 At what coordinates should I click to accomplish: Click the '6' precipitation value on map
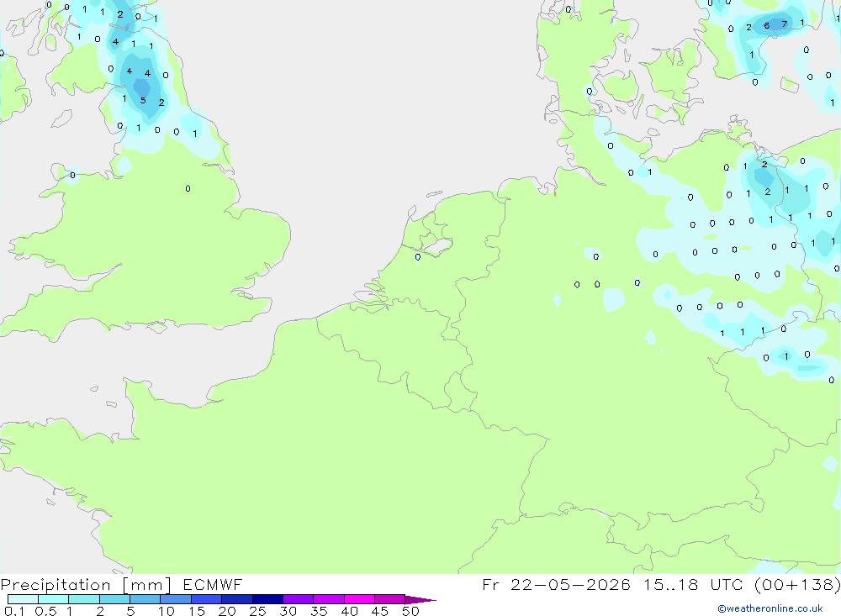coord(766,26)
